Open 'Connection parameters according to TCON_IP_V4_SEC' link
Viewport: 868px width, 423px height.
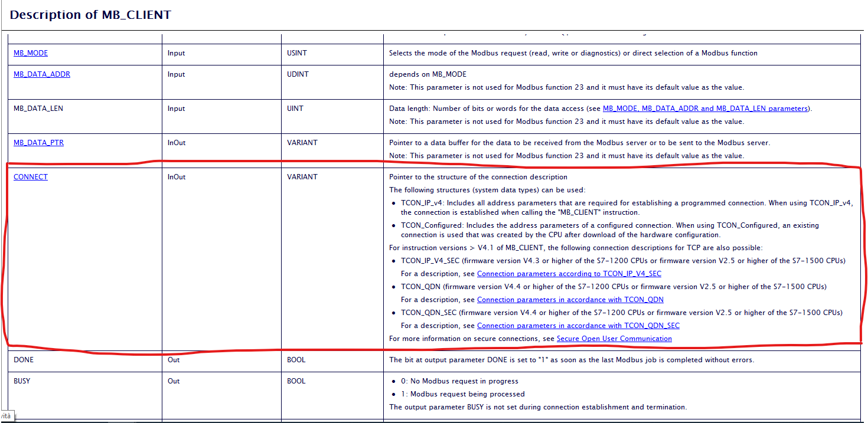click(x=569, y=274)
